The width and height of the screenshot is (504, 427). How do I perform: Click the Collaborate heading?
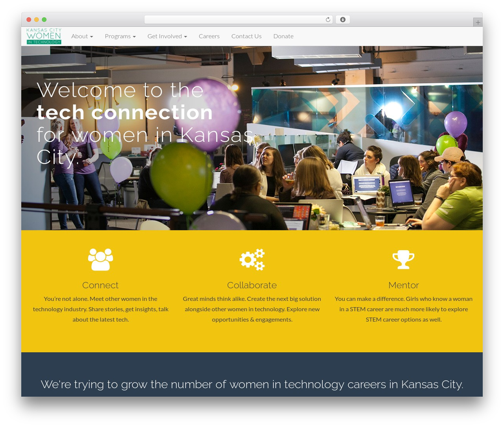[252, 285]
